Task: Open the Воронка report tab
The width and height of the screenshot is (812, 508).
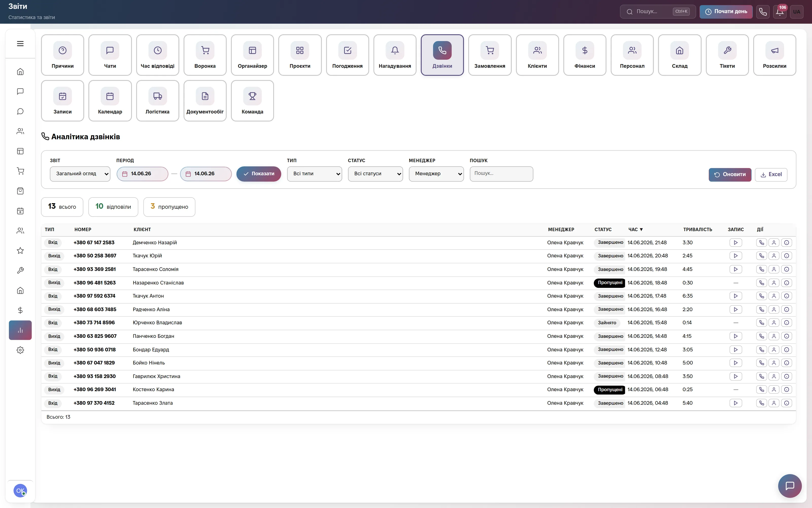Action: pyautogui.click(x=205, y=55)
